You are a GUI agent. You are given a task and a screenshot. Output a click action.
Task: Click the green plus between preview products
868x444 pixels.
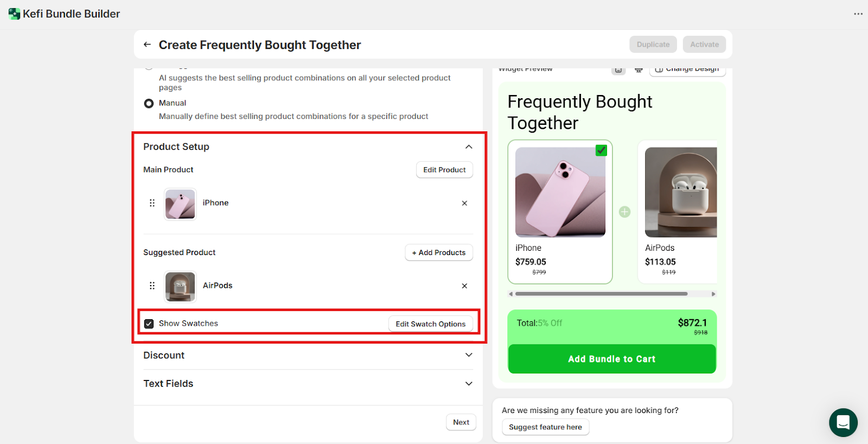[625, 212]
